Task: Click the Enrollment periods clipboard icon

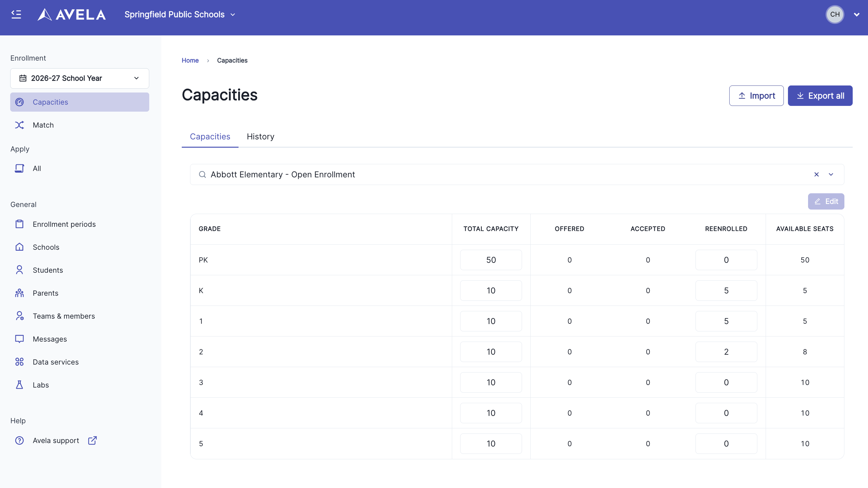Action: (19, 224)
